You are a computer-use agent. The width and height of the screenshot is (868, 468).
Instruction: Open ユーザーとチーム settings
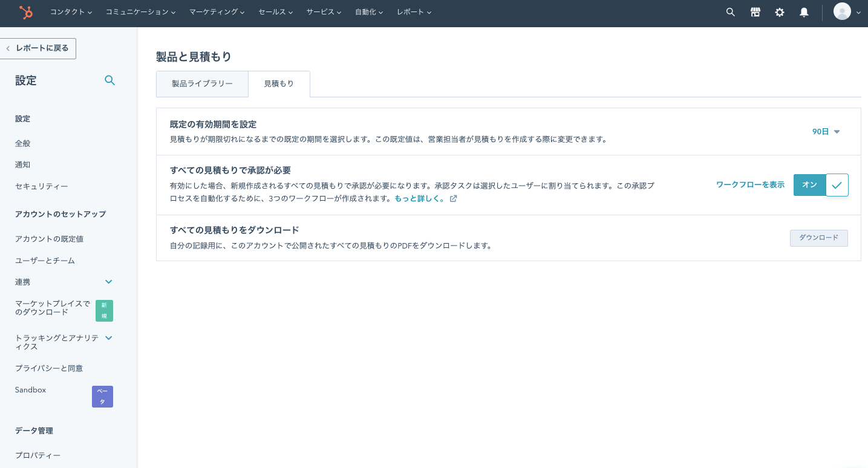[x=45, y=261]
